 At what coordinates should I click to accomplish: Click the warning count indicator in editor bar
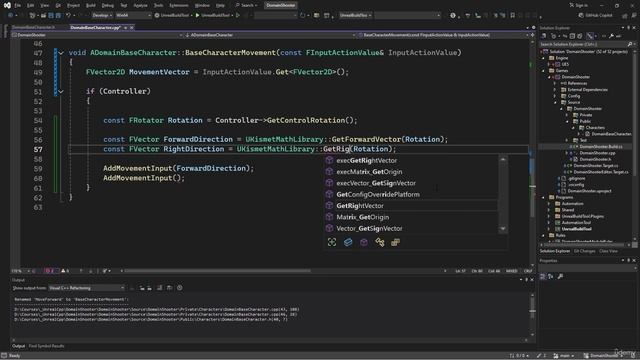(65, 271)
